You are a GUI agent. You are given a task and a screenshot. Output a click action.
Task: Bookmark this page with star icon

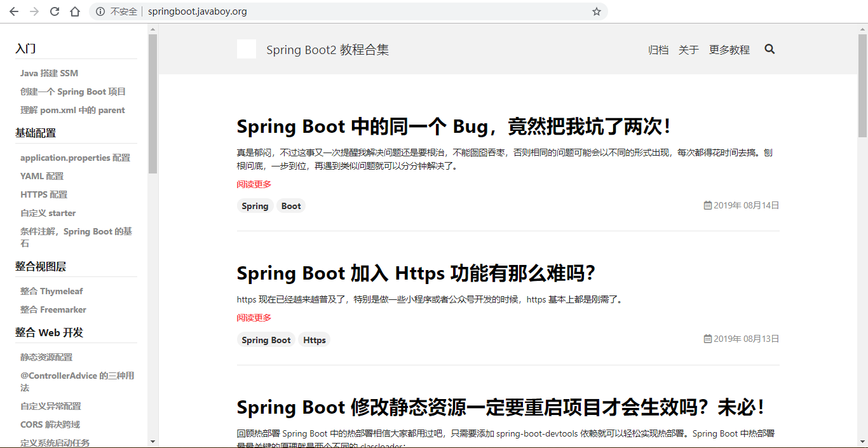pos(597,11)
